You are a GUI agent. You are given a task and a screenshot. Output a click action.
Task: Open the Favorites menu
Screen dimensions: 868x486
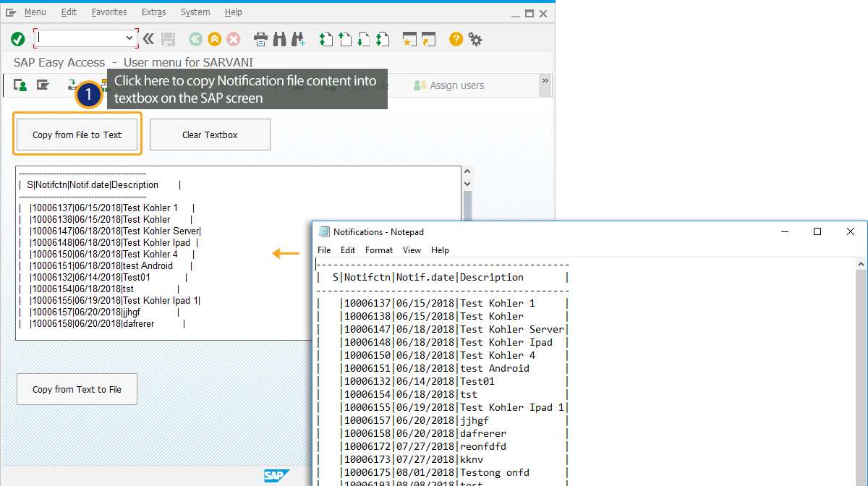(109, 12)
